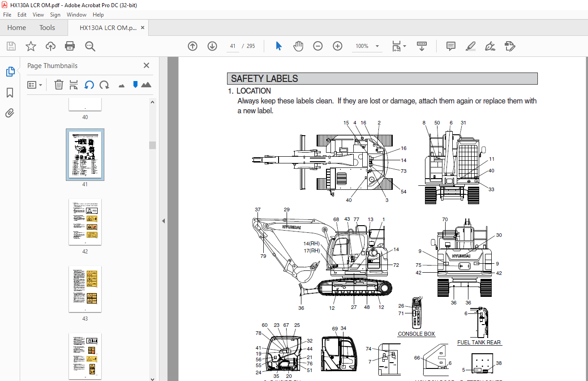The image size is (588, 381).
Task: Add a sticky note comment
Action: pos(451,46)
